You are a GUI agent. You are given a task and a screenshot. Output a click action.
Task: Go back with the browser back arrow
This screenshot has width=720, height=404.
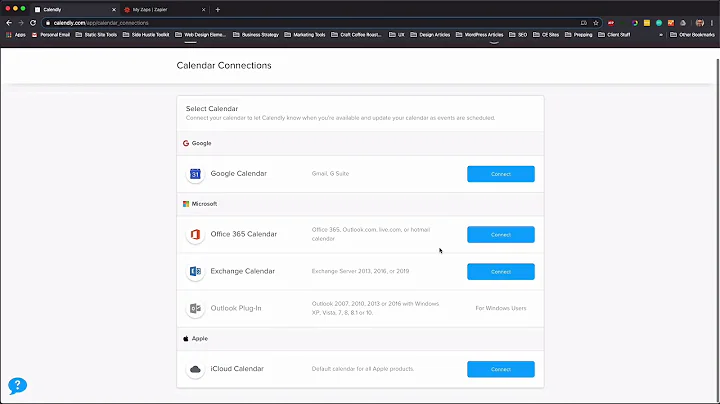9,22
